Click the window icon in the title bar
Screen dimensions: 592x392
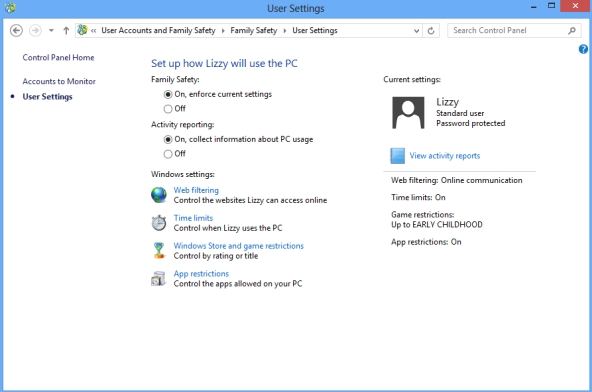tap(10, 8)
